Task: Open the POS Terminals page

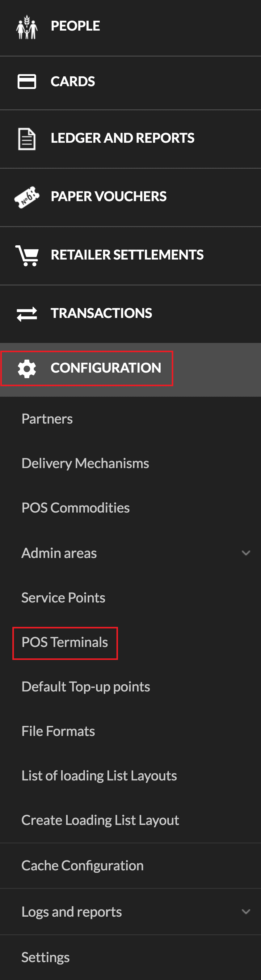Action: click(65, 642)
